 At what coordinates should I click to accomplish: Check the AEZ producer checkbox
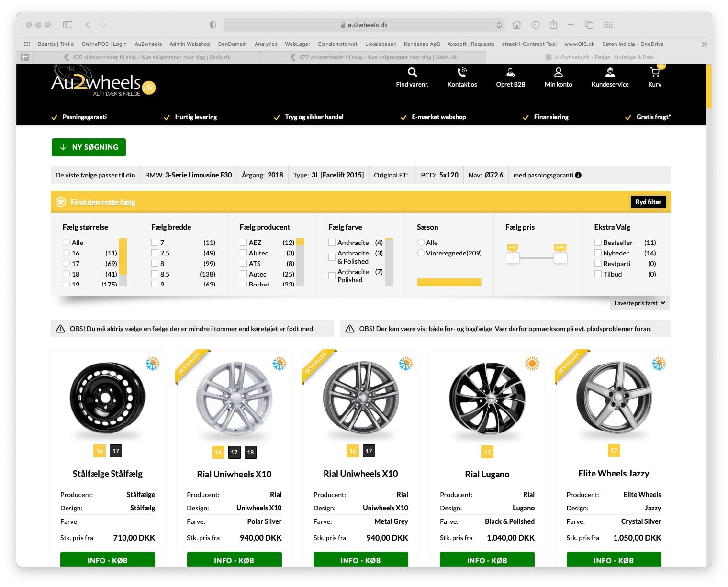click(243, 243)
